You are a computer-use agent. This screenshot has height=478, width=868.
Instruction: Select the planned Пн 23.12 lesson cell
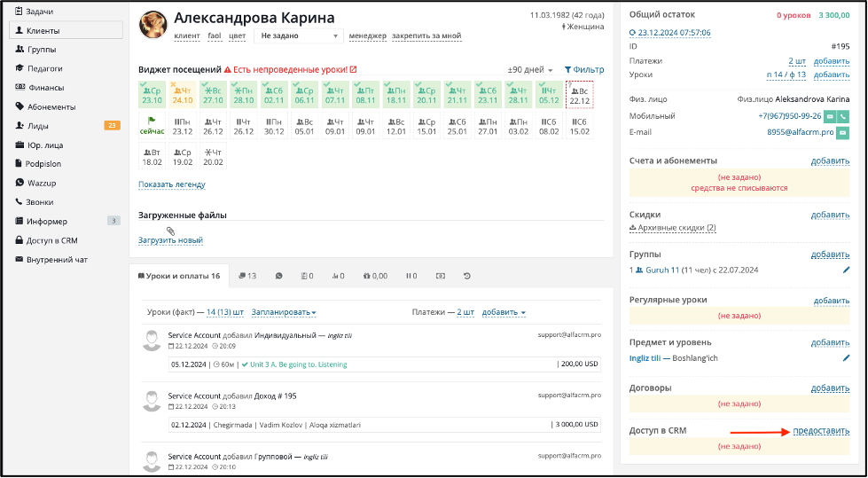[x=182, y=125]
